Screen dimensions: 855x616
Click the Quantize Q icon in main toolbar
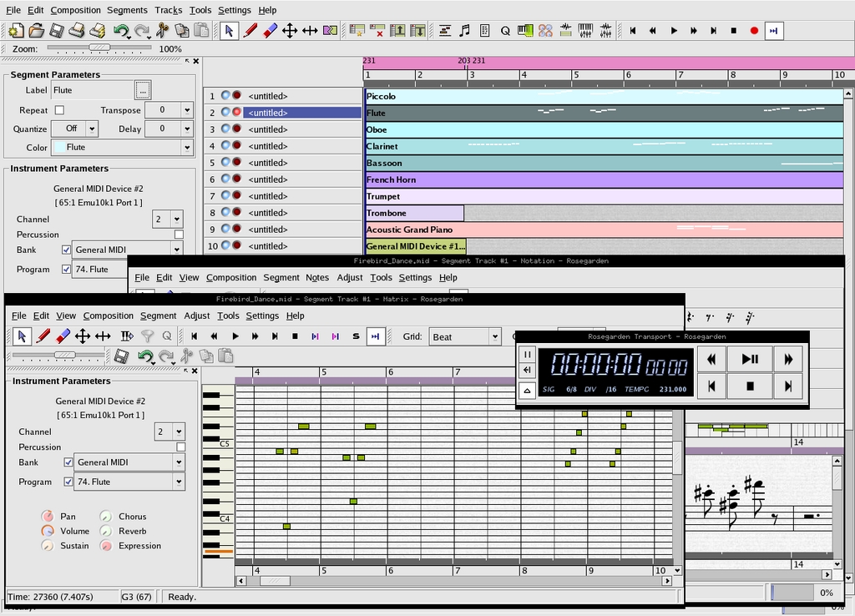click(505, 31)
